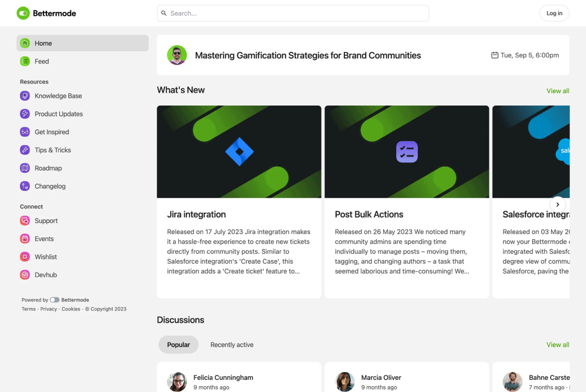Open Marcia Oliver's avatar
The width and height of the screenshot is (586, 392).
[x=345, y=382]
